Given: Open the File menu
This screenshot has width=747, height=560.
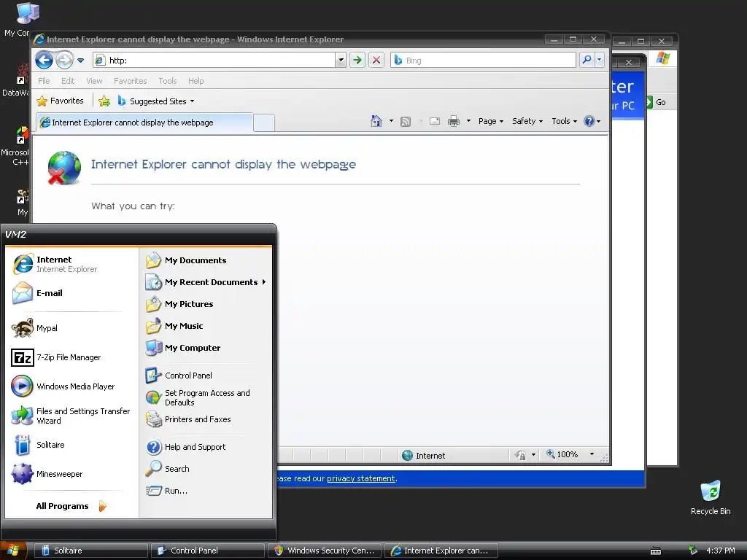Looking at the screenshot, I should pos(44,81).
